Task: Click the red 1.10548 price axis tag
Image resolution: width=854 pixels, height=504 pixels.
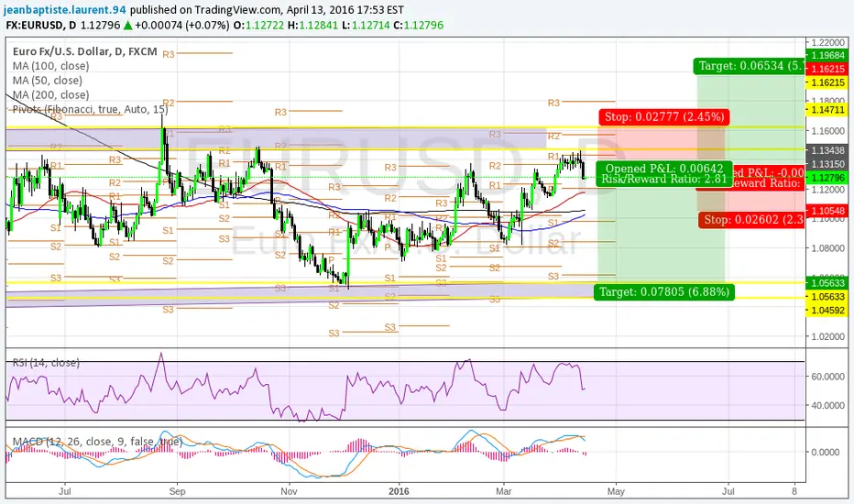Action: (x=827, y=211)
